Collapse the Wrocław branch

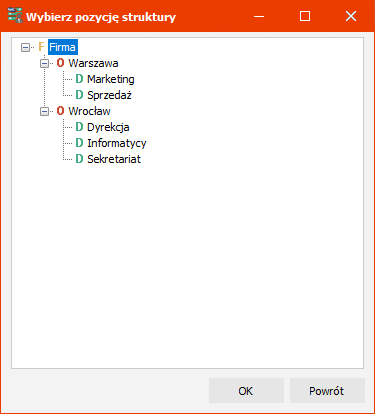pyautogui.click(x=44, y=111)
